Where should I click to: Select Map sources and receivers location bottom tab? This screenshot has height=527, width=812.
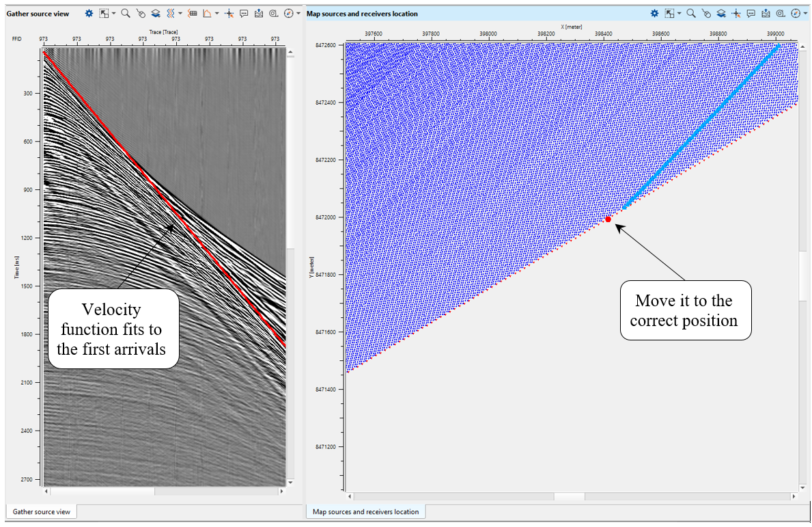365,511
